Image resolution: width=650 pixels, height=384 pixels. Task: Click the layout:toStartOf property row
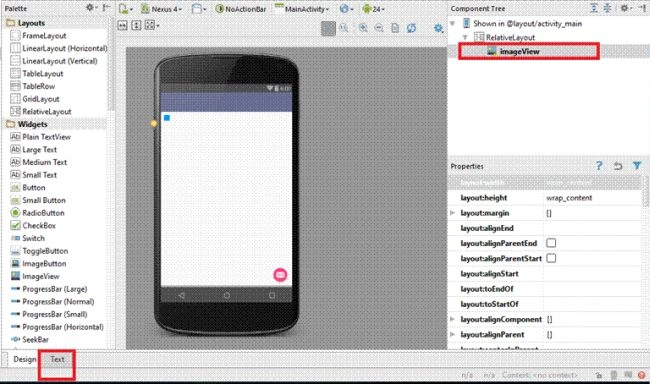point(545,304)
